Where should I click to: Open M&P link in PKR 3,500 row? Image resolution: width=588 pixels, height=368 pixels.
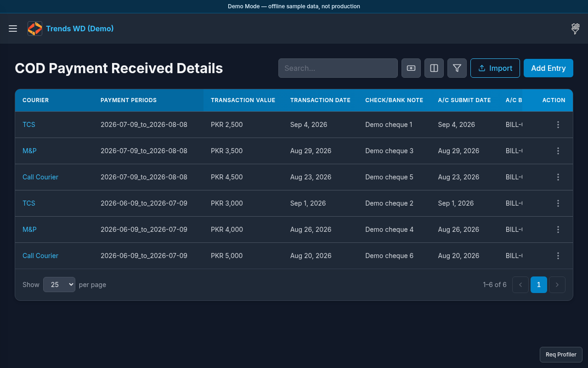(x=29, y=151)
